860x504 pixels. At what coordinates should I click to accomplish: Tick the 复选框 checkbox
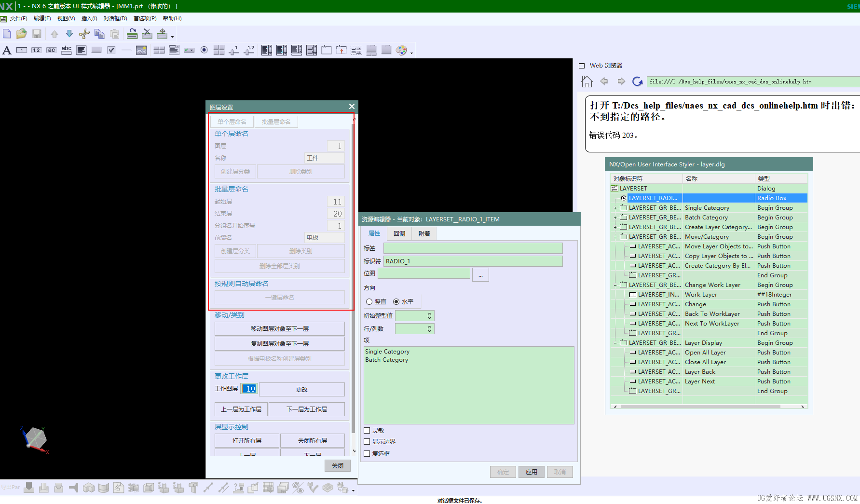click(367, 454)
